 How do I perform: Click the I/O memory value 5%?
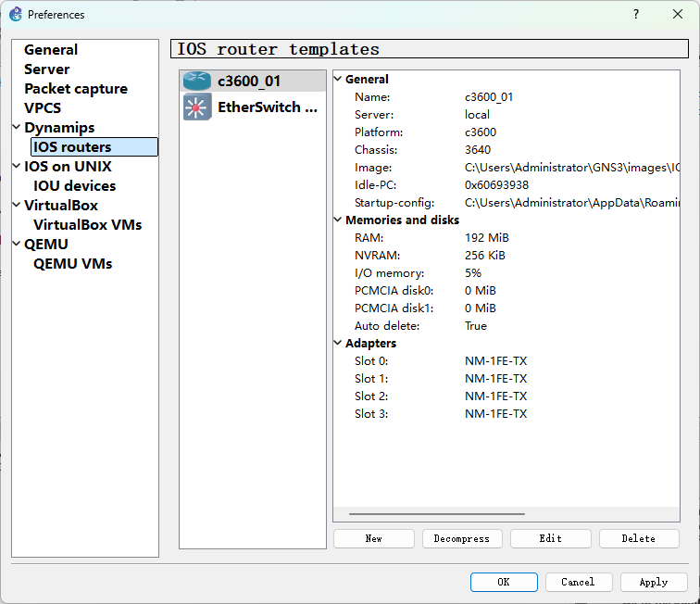click(x=473, y=273)
